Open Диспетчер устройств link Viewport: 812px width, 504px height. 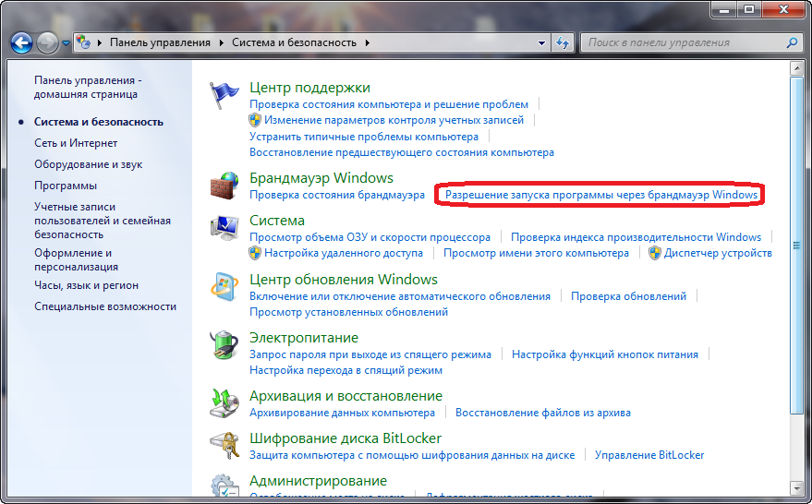(719, 253)
